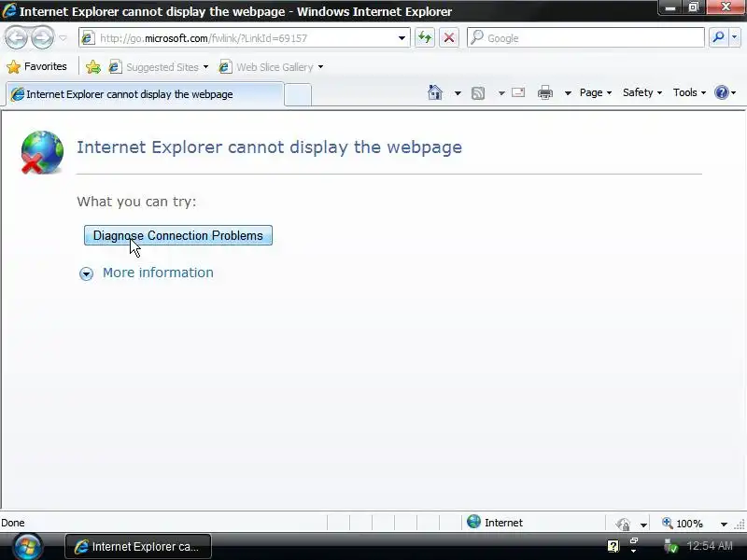Open the Tools menu

coord(689,92)
